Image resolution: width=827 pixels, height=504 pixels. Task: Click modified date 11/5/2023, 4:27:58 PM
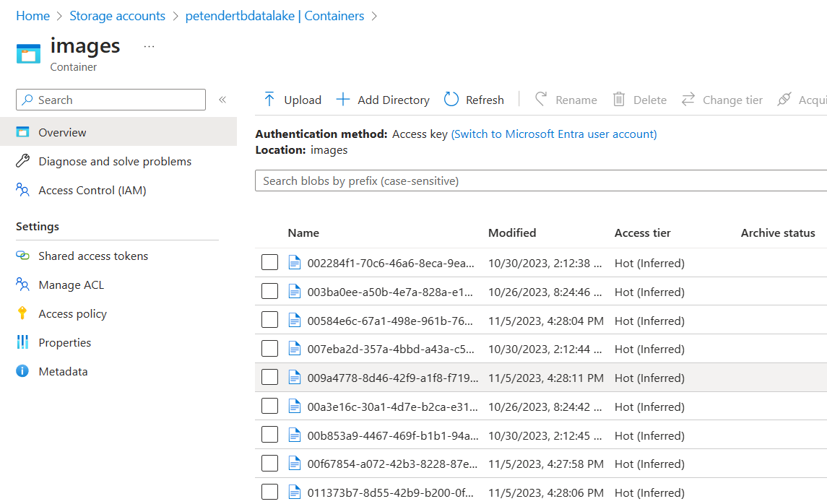[x=546, y=464]
